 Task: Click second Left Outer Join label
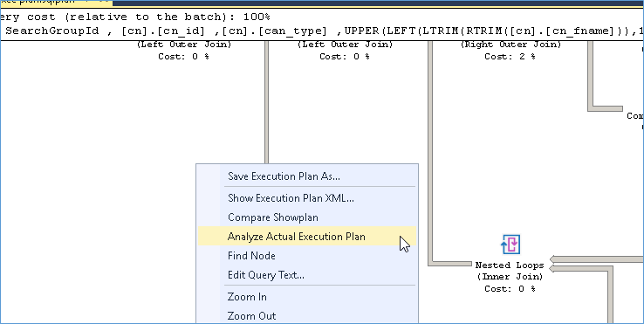click(x=345, y=45)
